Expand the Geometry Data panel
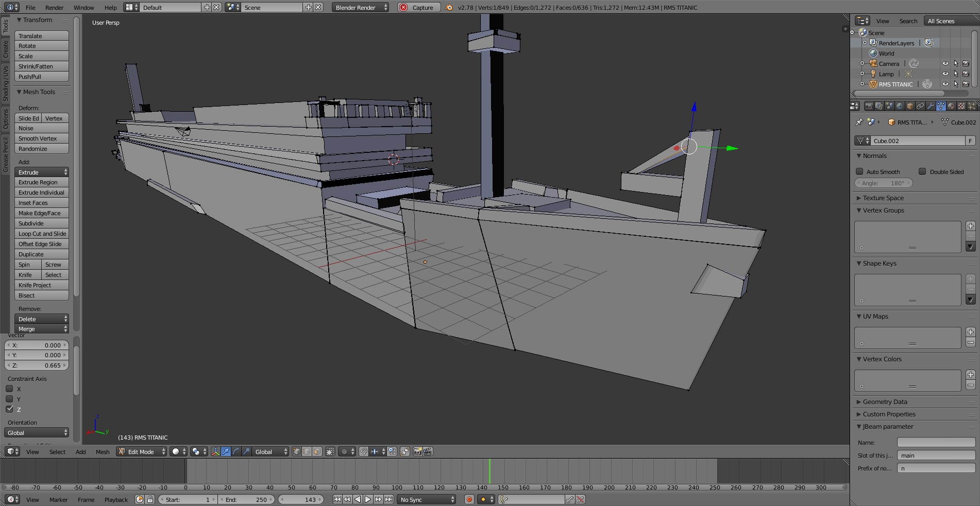The image size is (980, 506). [885, 402]
